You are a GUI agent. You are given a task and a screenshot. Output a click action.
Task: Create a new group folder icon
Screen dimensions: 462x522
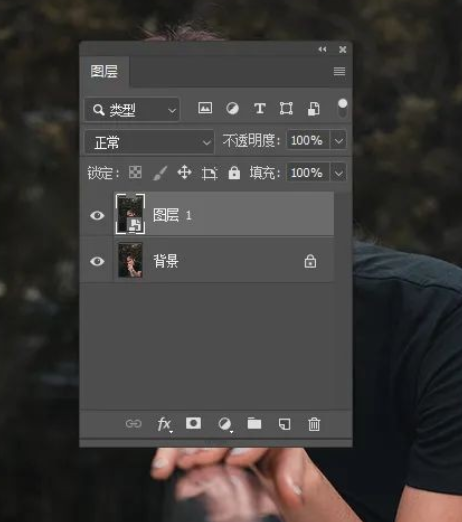pyautogui.click(x=254, y=423)
